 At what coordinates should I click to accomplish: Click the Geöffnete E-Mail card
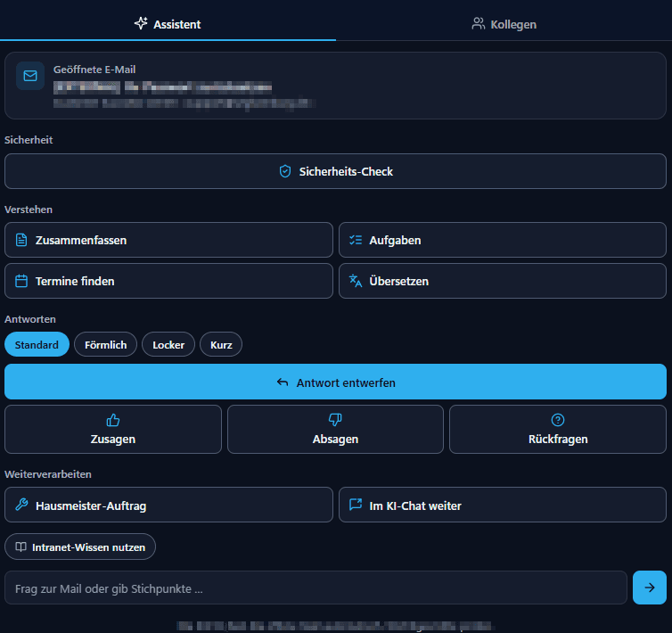point(336,86)
